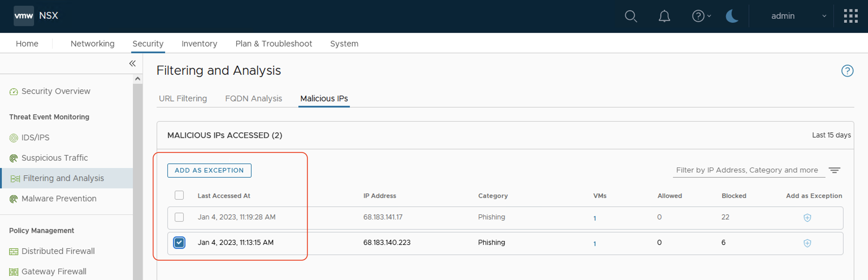The height and width of the screenshot is (280, 868).
Task: Open Distributed Firewall page
Action: click(58, 251)
